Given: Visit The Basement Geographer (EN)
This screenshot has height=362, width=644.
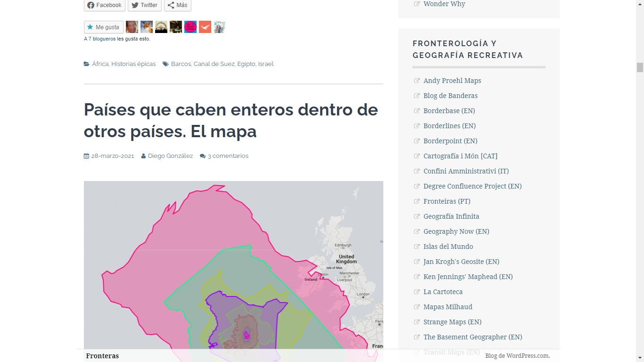Looking at the screenshot, I should 473,337.
